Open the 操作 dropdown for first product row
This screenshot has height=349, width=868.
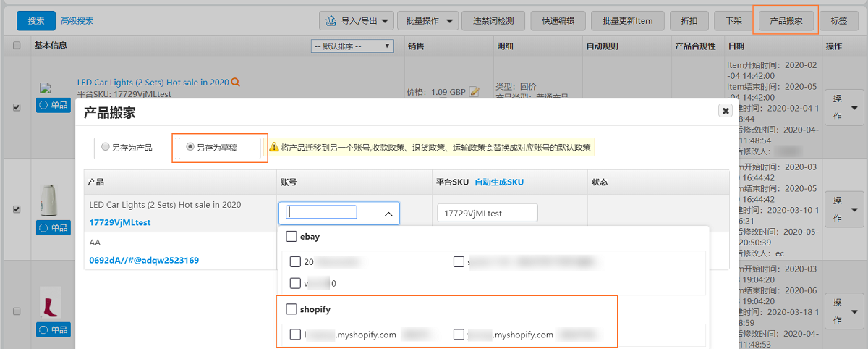click(x=845, y=108)
